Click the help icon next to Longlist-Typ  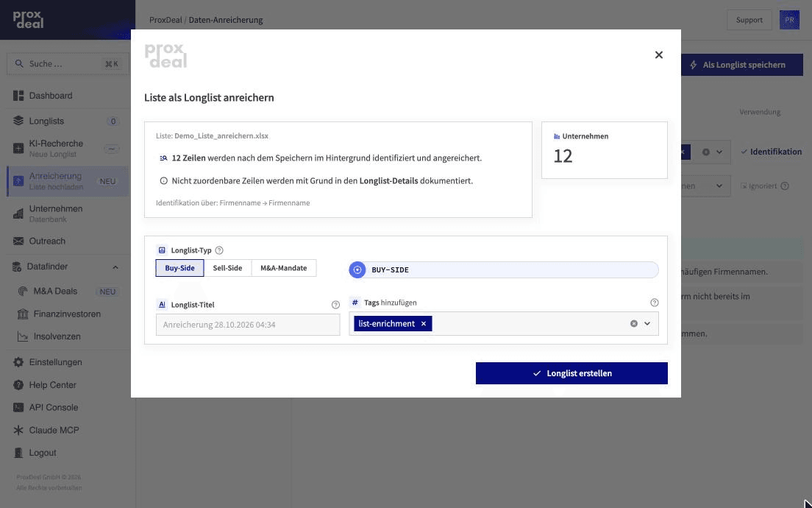click(x=219, y=250)
